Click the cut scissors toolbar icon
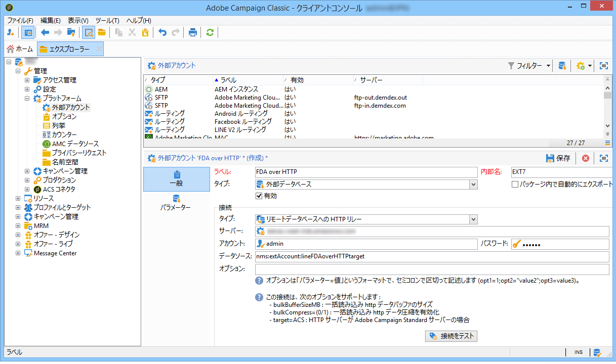This screenshot has height=364, width=616. pos(132,32)
